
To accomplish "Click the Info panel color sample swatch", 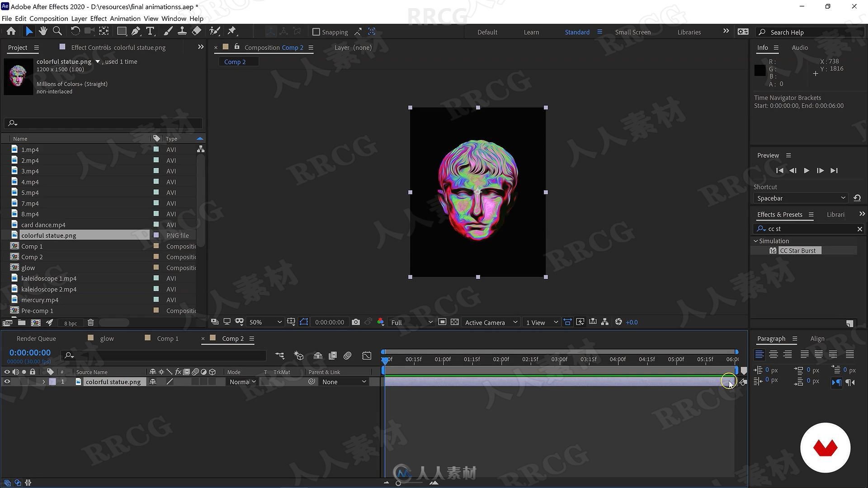I will point(760,70).
